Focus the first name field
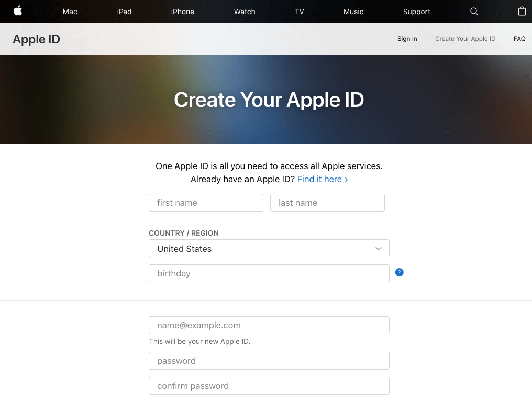The height and width of the screenshot is (400, 532). pos(206,203)
